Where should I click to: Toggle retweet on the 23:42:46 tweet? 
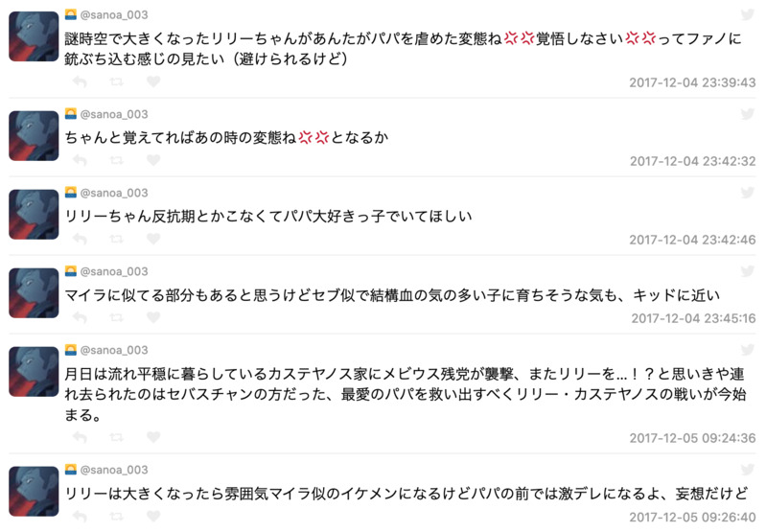click(x=116, y=240)
